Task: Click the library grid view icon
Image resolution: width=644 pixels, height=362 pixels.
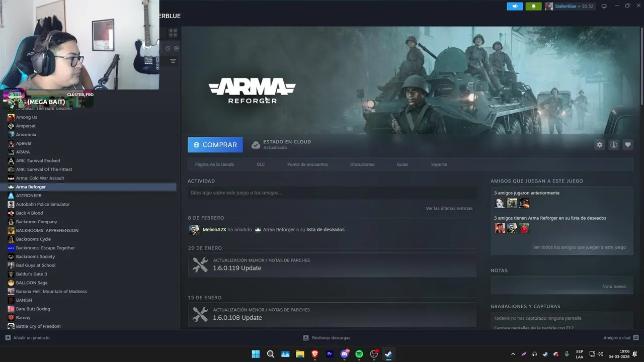Action: pyautogui.click(x=173, y=33)
